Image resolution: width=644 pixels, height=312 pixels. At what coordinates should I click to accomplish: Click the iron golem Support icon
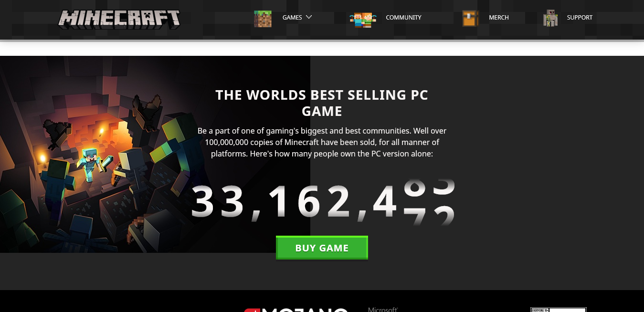pos(550,18)
